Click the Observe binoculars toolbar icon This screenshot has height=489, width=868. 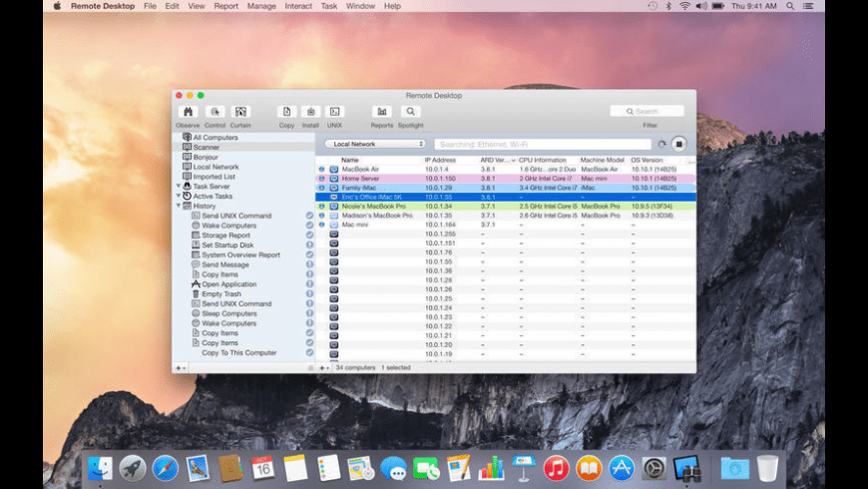[188, 112]
